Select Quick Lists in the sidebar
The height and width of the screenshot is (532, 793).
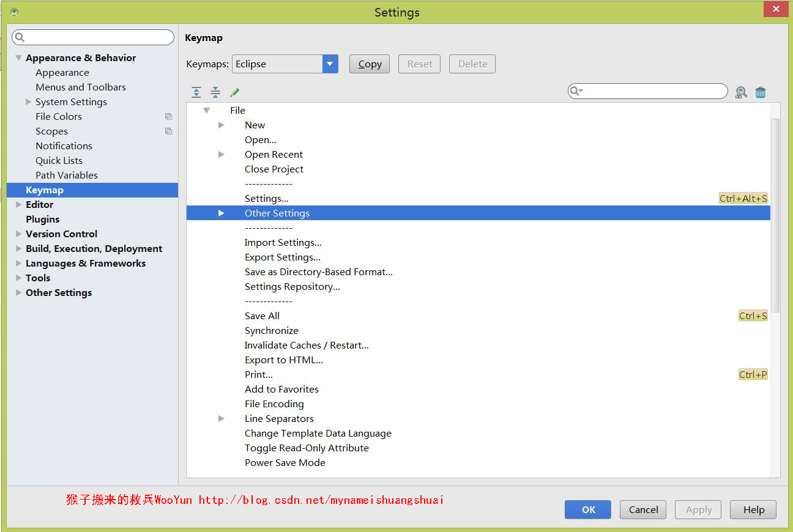pos(59,160)
